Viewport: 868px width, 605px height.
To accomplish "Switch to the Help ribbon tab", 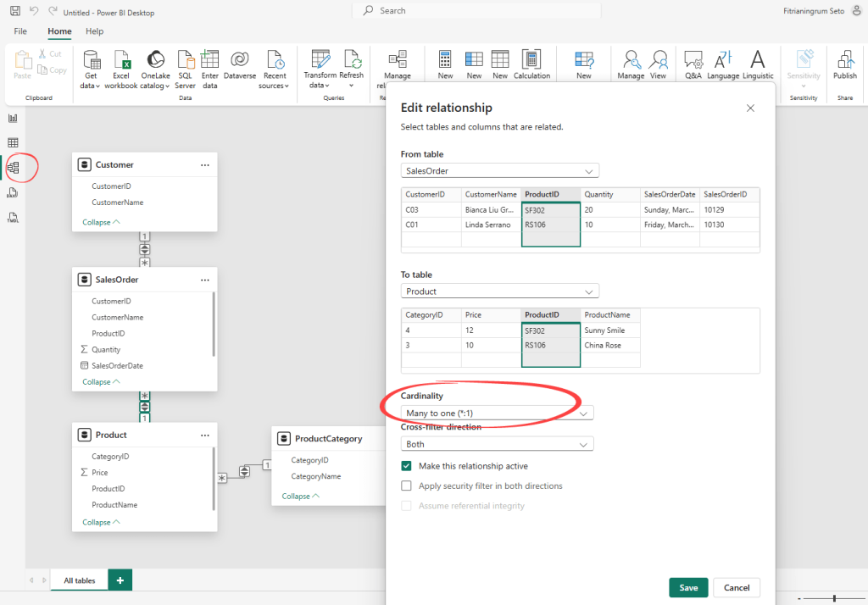I will [x=94, y=31].
